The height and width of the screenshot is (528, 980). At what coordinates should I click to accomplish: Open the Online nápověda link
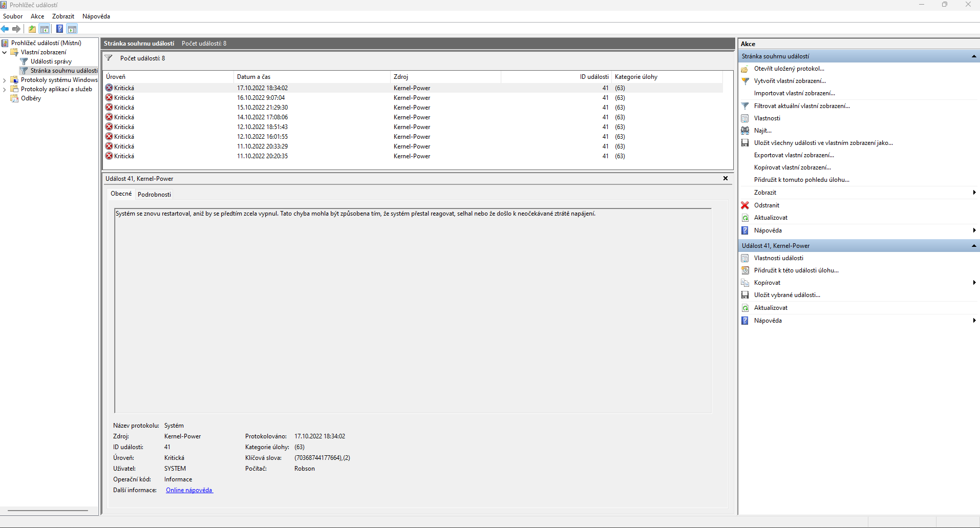click(189, 490)
